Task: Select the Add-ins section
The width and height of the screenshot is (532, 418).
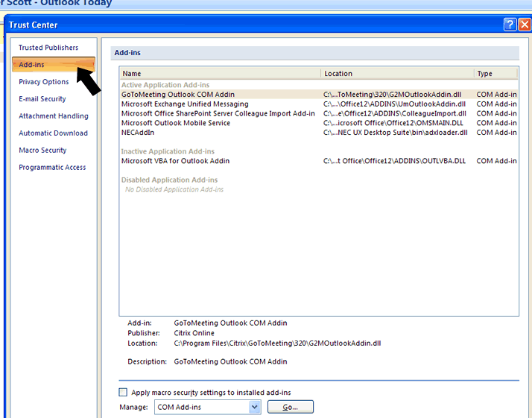Action: [54, 65]
